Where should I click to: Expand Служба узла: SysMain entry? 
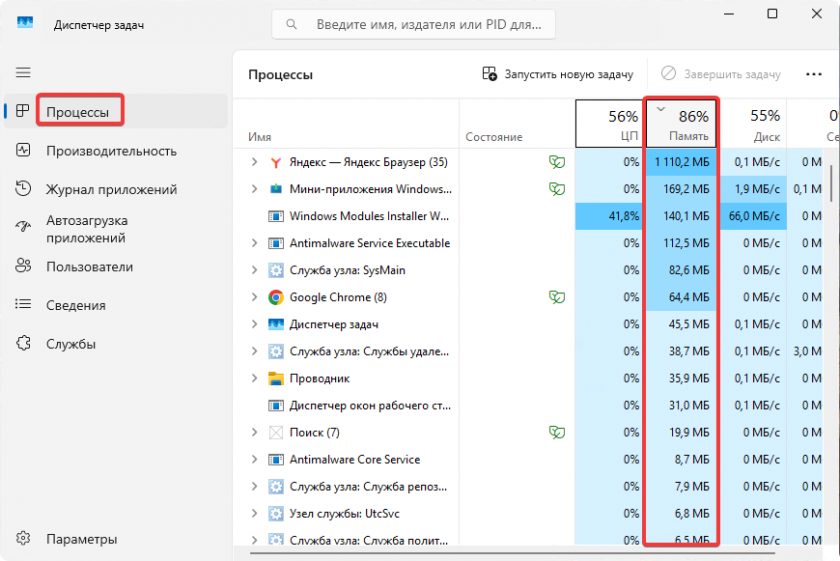[x=254, y=270]
